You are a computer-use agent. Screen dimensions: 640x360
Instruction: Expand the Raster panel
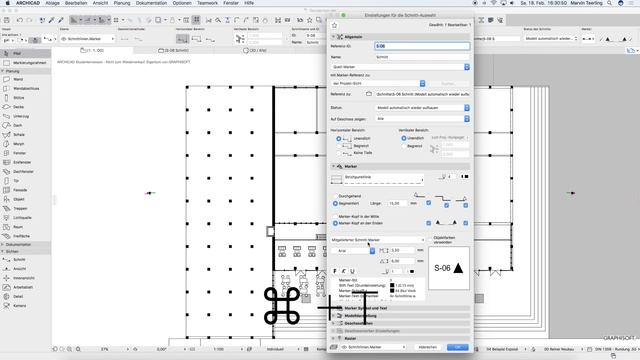pyautogui.click(x=333, y=338)
